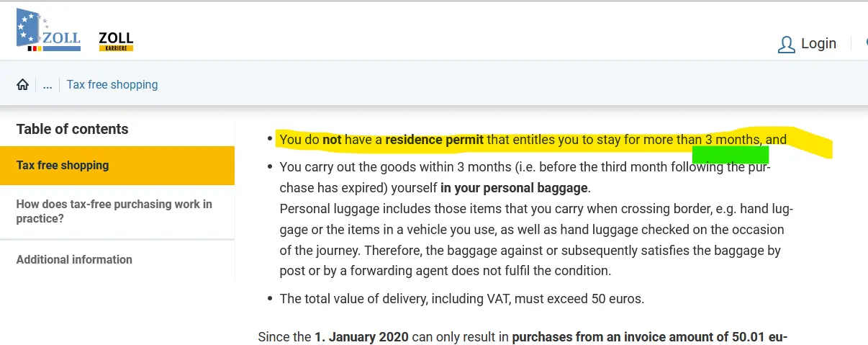Click the partially visible icon right of Login
Screen dimensions: 868x345
(865, 44)
